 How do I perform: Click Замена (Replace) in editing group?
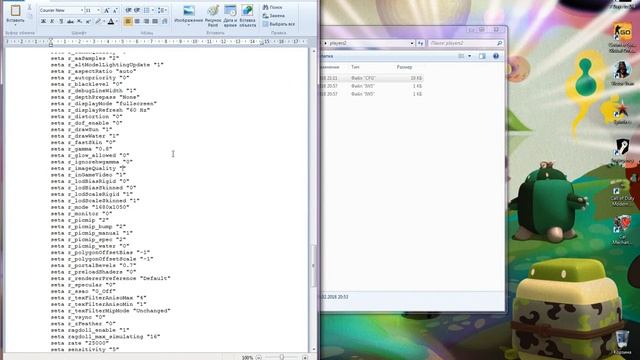[x=273, y=16]
